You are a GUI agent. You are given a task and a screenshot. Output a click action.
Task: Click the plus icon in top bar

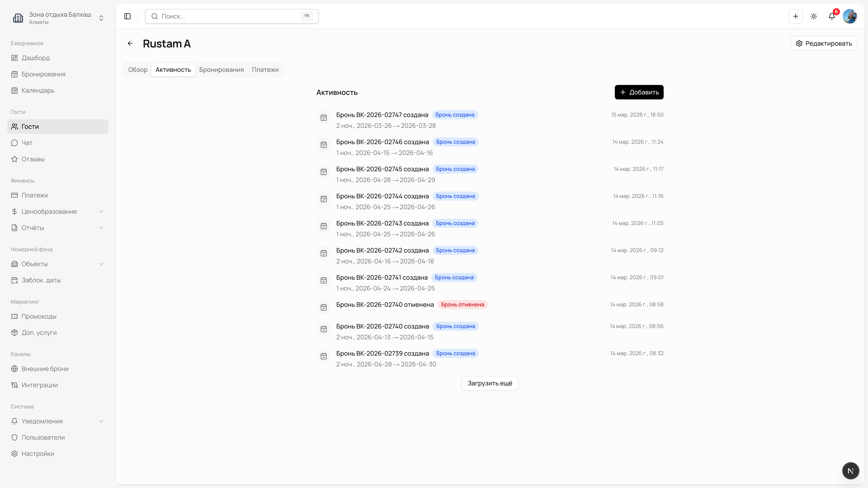point(796,16)
